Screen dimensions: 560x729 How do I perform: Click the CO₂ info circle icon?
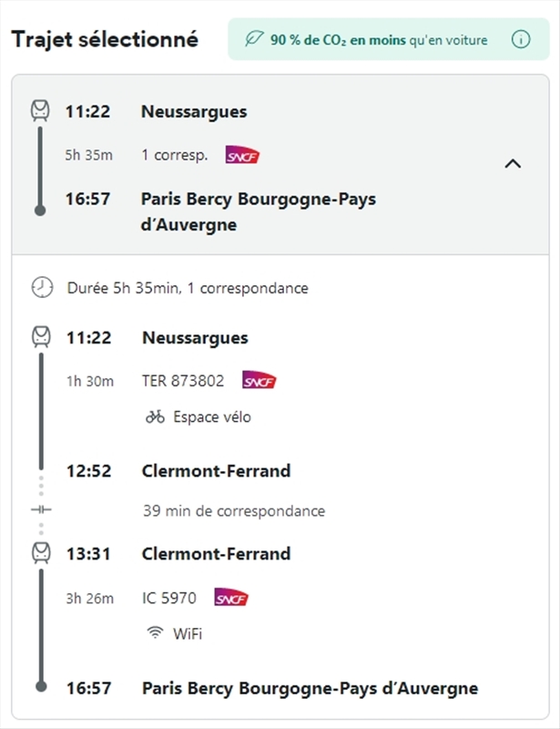(x=521, y=40)
